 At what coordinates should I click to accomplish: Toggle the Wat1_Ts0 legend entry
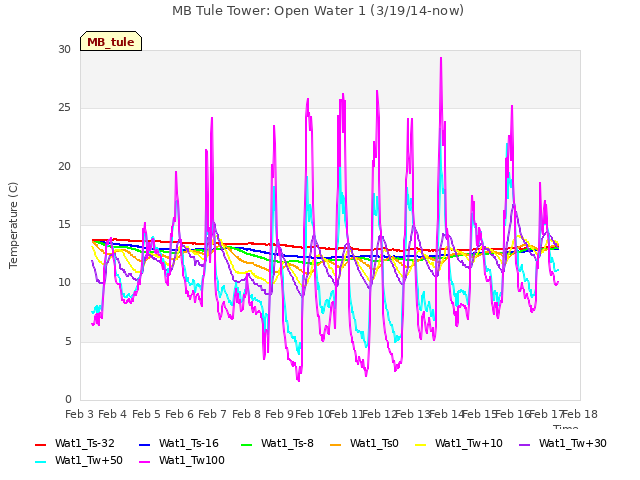pyautogui.click(x=364, y=444)
